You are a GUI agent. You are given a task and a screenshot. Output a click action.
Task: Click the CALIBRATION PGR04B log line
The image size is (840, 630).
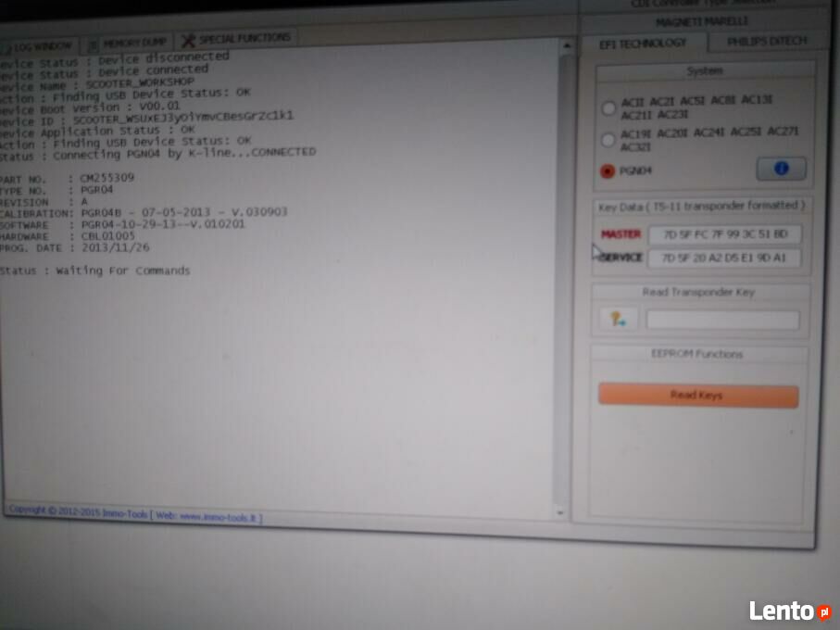[144, 212]
